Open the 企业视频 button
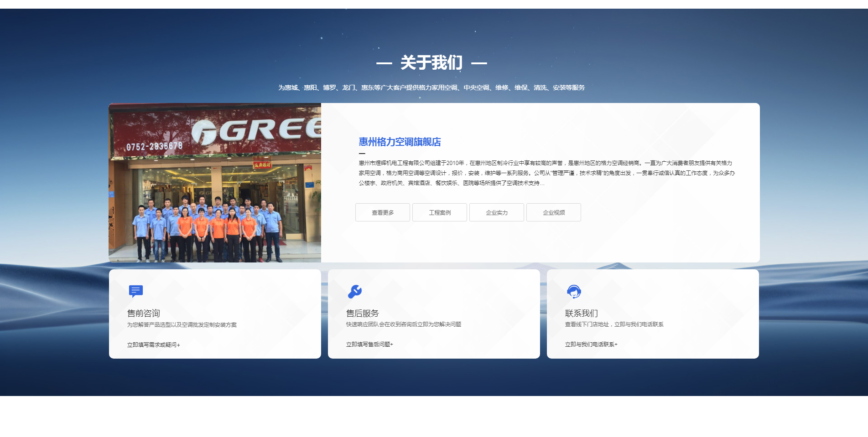The image size is (868, 437). (x=554, y=212)
